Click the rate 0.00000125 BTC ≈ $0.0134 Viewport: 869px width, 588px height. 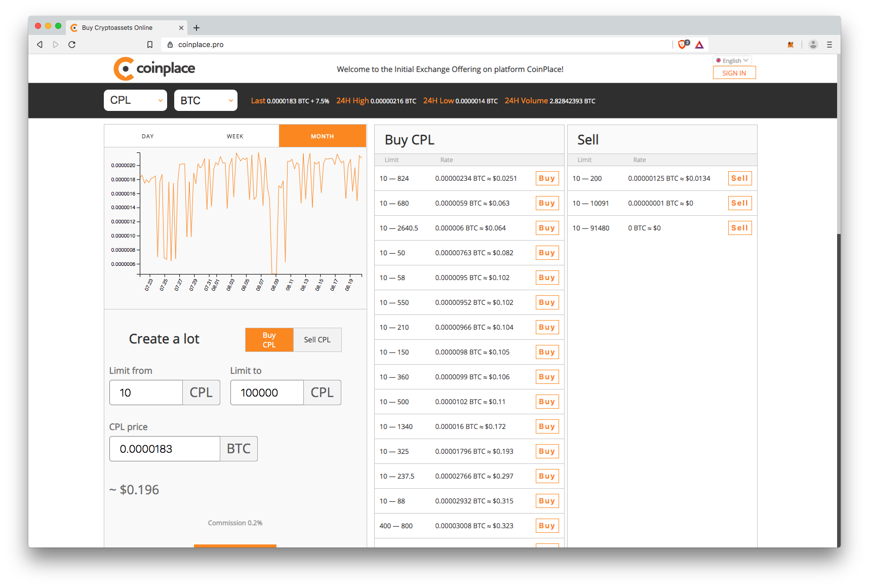pos(669,178)
